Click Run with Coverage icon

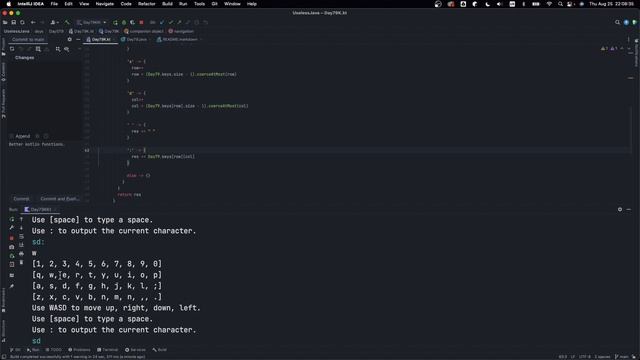point(132,22)
